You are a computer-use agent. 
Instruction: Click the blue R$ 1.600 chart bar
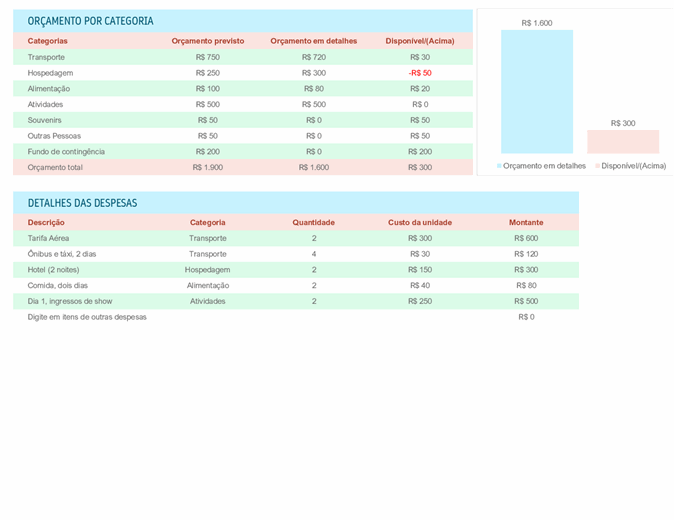pyautogui.click(x=537, y=92)
